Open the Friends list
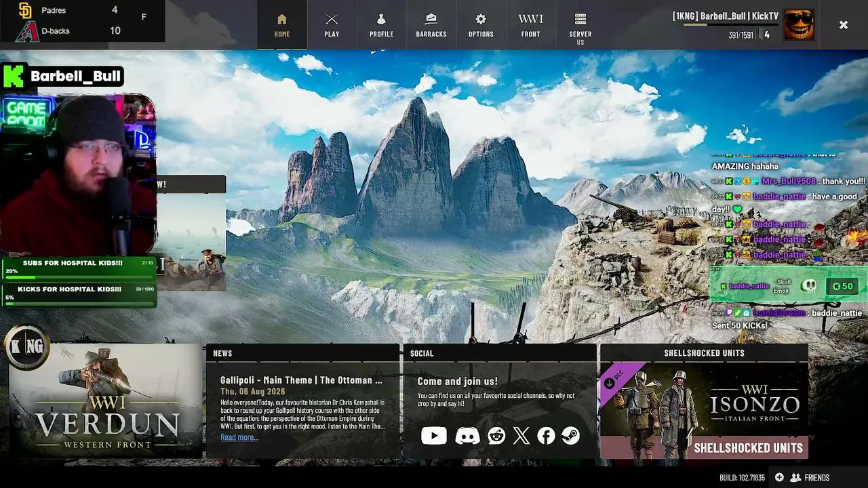Viewport: 868px width, 488px height. click(x=810, y=478)
